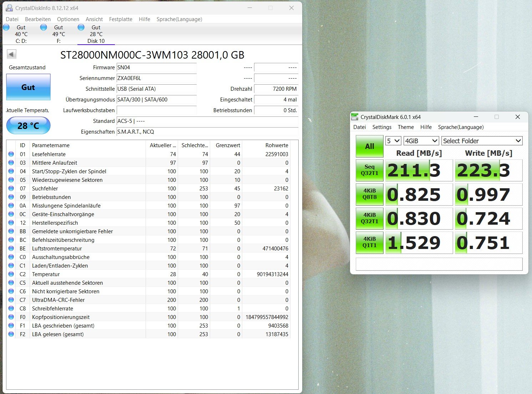Click the Drehzahl field showing 7200 RPM
This screenshot has height=394, width=532.
tap(276, 89)
